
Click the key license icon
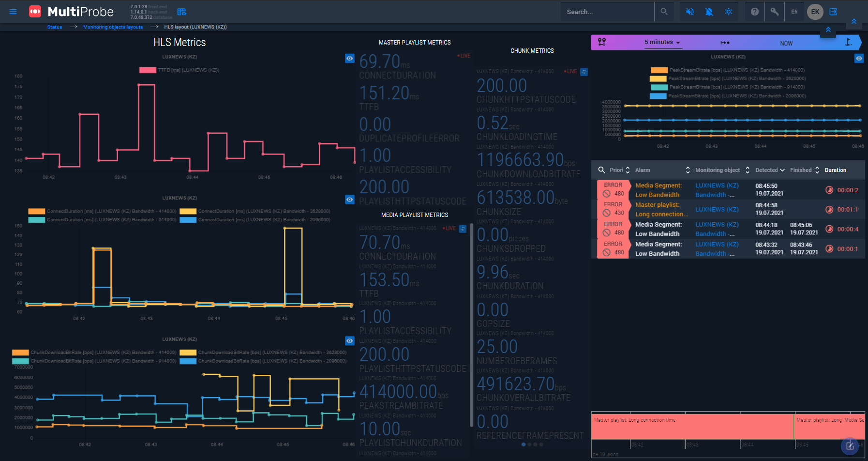[x=775, y=12]
